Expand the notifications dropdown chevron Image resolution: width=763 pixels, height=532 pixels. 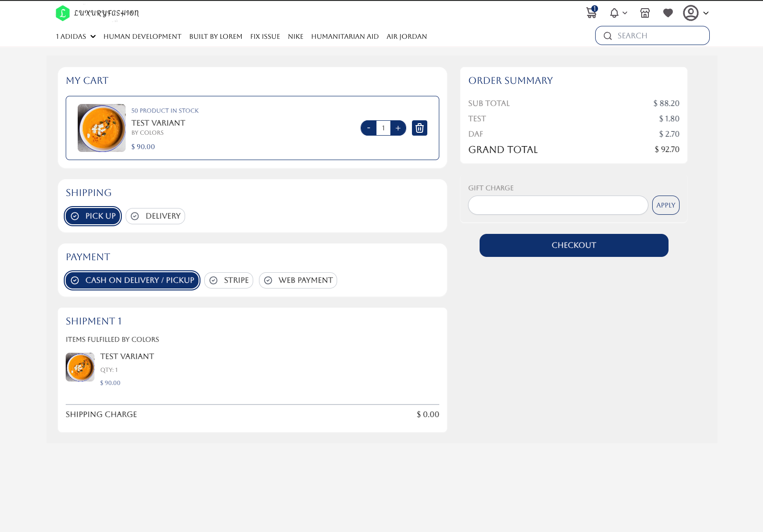coord(625,13)
